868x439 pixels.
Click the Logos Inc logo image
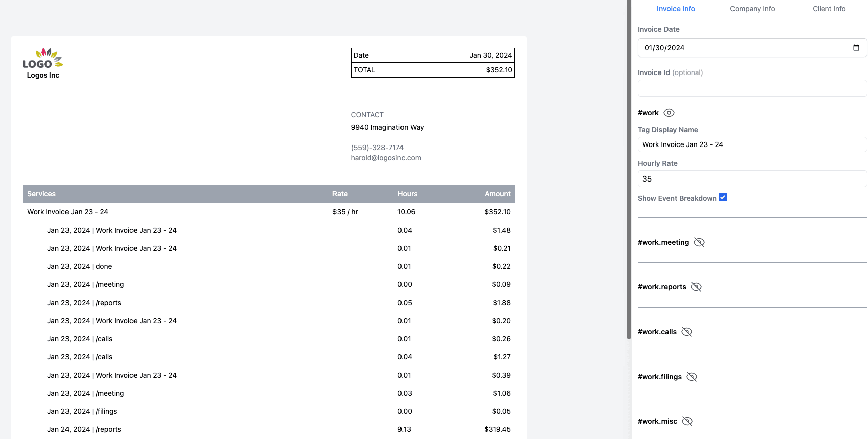[x=43, y=58]
